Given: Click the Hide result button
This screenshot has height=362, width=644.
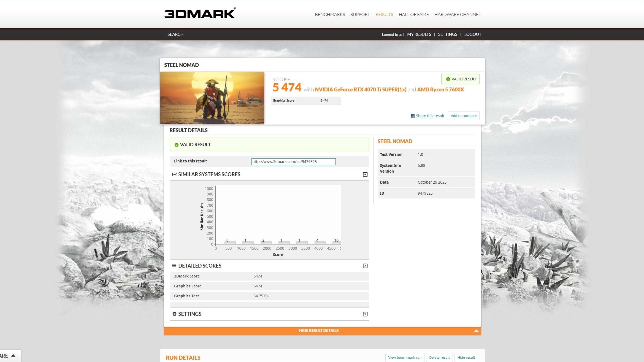Looking at the screenshot, I should (x=466, y=358).
